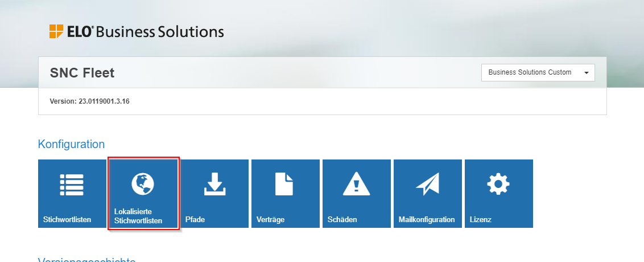Select the Schäden tile label

(342, 219)
